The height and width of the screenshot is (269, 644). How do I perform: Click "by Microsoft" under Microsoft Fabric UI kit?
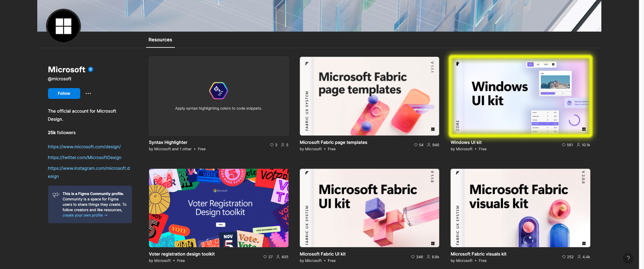[x=311, y=261]
